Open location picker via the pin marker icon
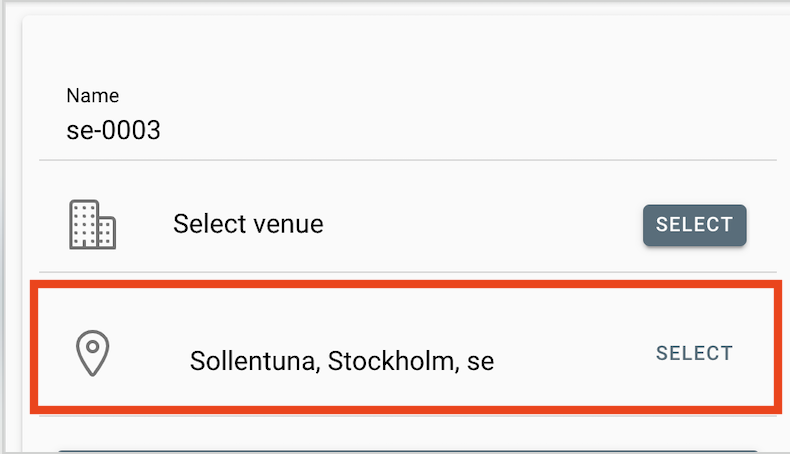The image size is (790, 454). coord(92,353)
